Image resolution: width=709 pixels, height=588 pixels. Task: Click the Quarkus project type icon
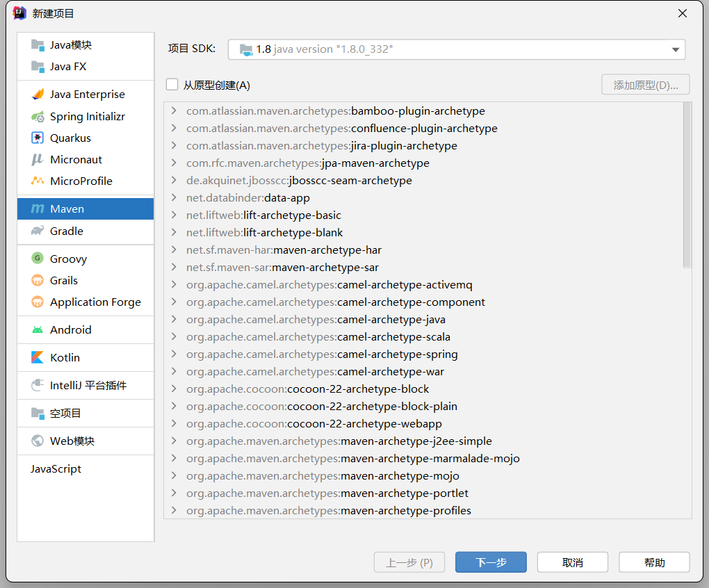pyautogui.click(x=38, y=138)
